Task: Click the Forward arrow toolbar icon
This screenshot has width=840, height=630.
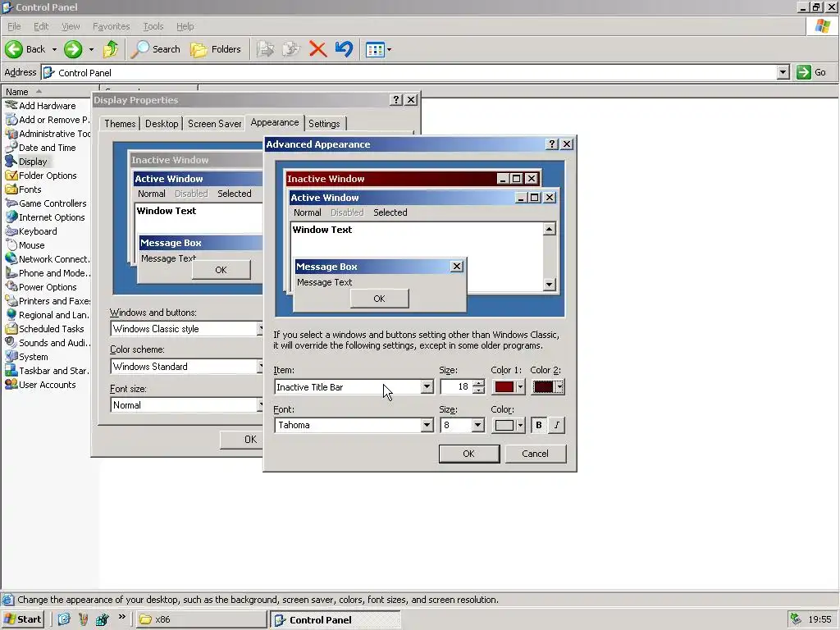Action: [x=73, y=49]
